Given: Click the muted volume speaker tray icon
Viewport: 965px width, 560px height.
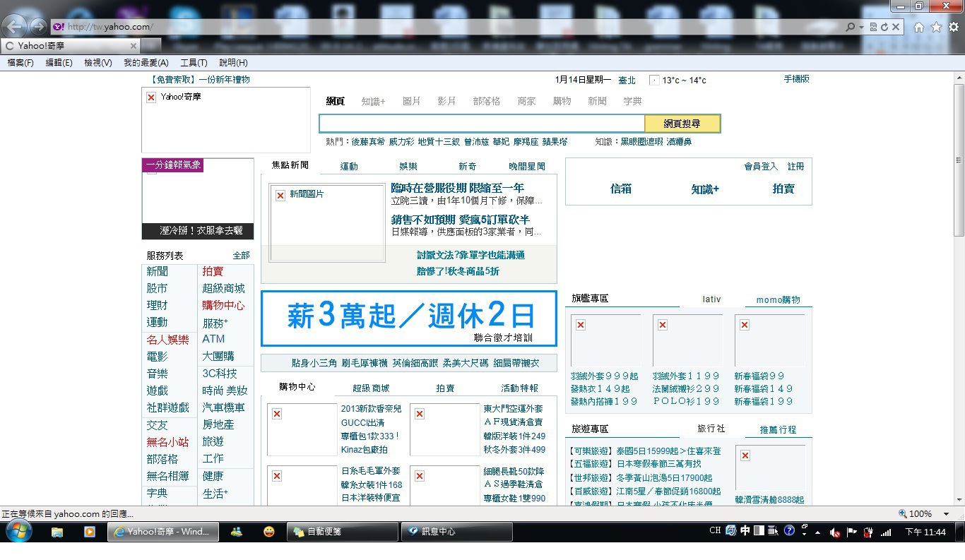Looking at the screenshot, I should click(835, 532).
